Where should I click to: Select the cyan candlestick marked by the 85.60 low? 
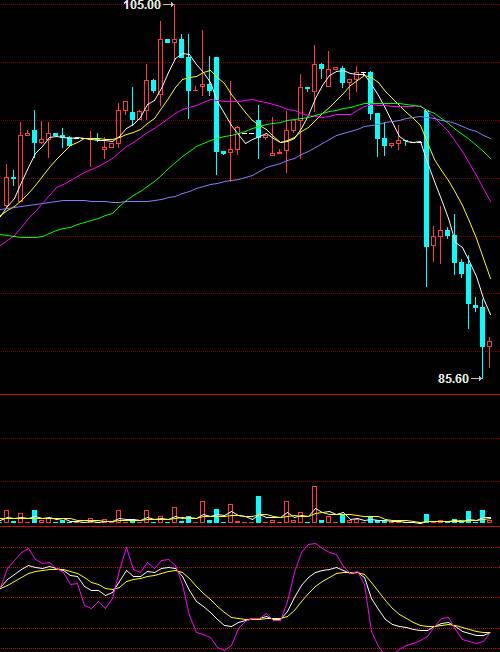tap(483, 341)
